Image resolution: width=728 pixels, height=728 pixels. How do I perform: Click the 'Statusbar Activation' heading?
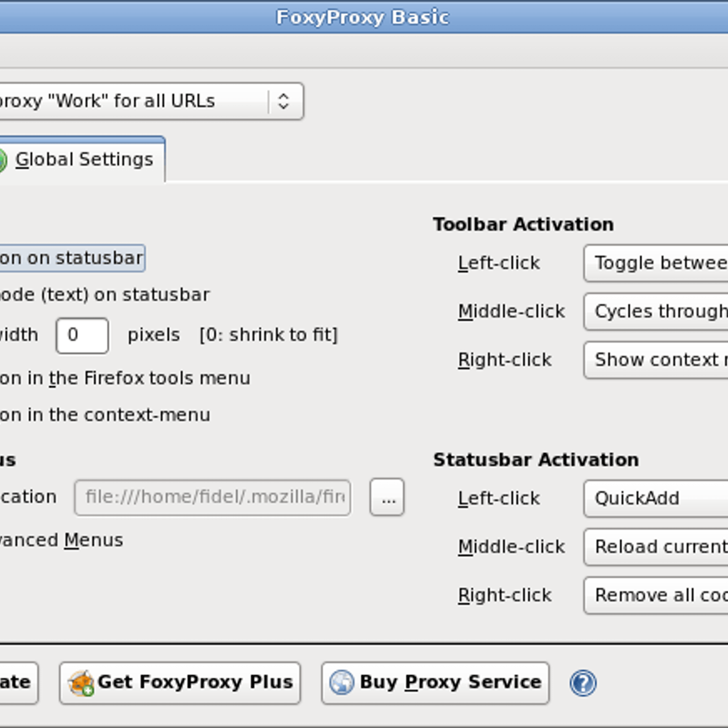pos(536,460)
